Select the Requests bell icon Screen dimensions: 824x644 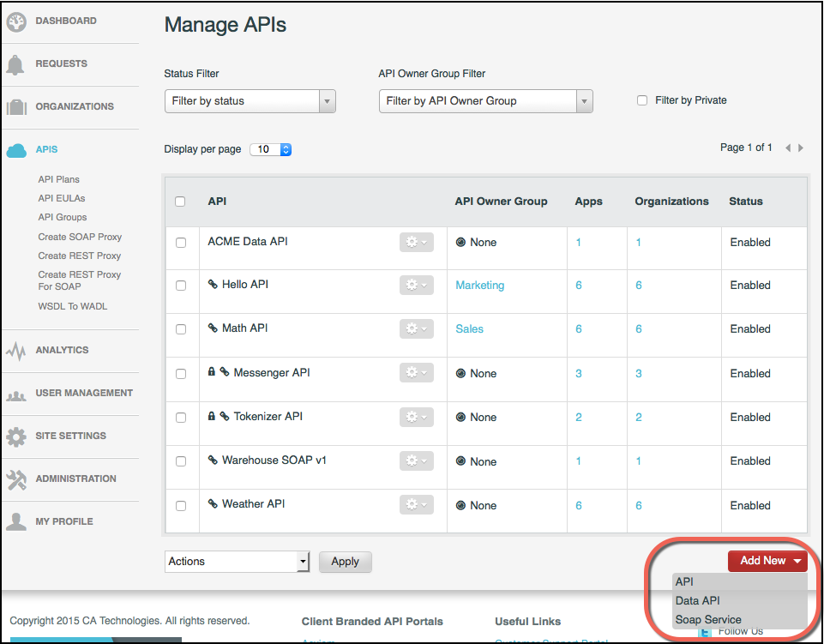17,63
